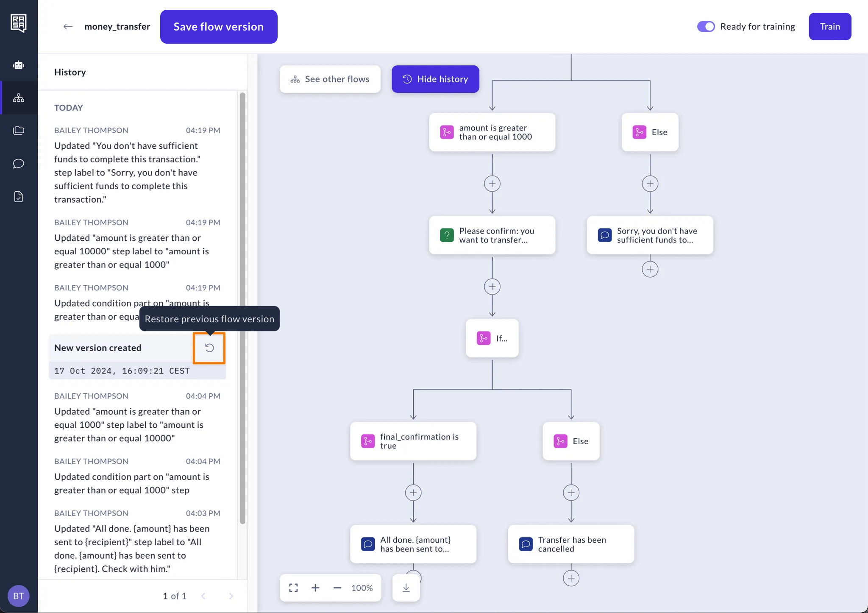Collapse history using the previous page arrow
This screenshot has height=613, width=868.
pyautogui.click(x=203, y=595)
